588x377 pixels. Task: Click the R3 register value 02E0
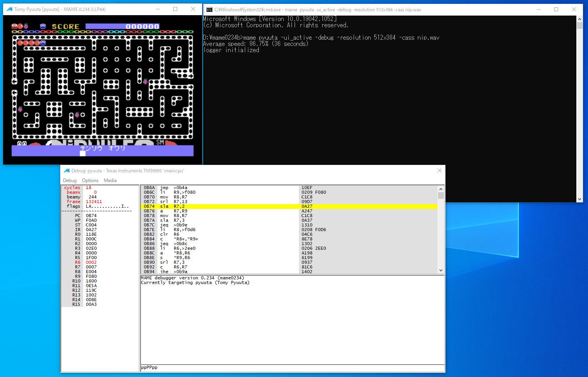[91, 248]
